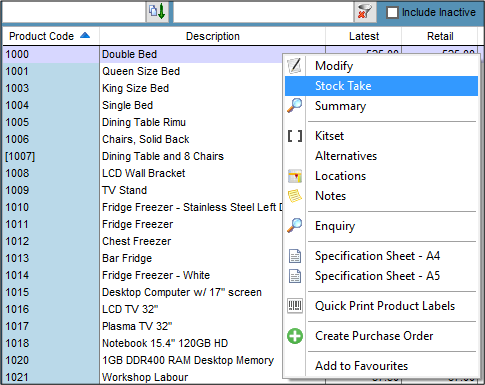Viewport: 485px width, 385px height.
Task: Click the Summary magnifier icon
Action: point(295,106)
